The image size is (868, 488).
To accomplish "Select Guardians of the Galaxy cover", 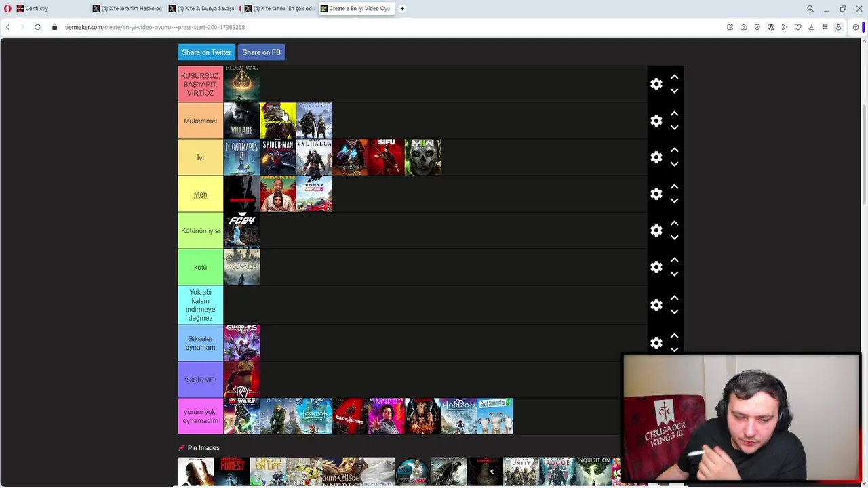I will (x=242, y=343).
